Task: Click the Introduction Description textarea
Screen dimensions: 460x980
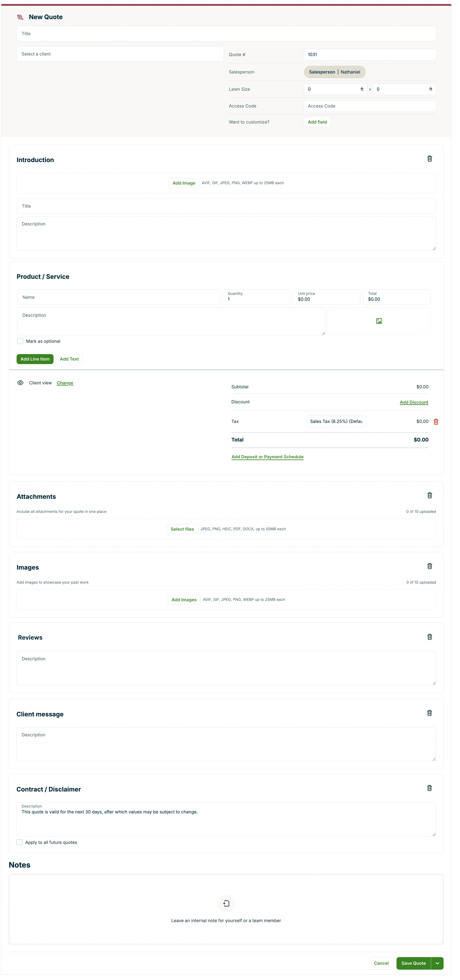Action: pyautogui.click(x=226, y=233)
